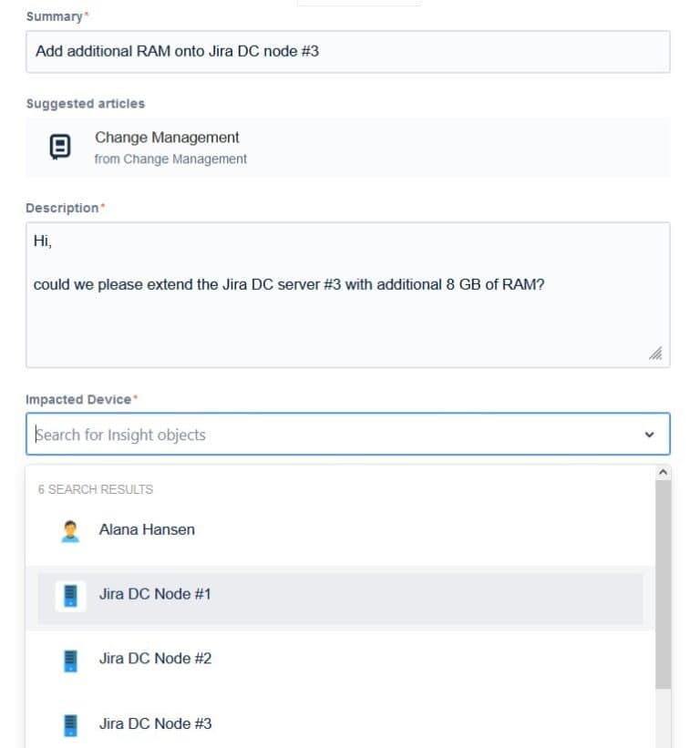
Task: Select 'Jira DC Node #2' from the results
Action: [x=154, y=659]
